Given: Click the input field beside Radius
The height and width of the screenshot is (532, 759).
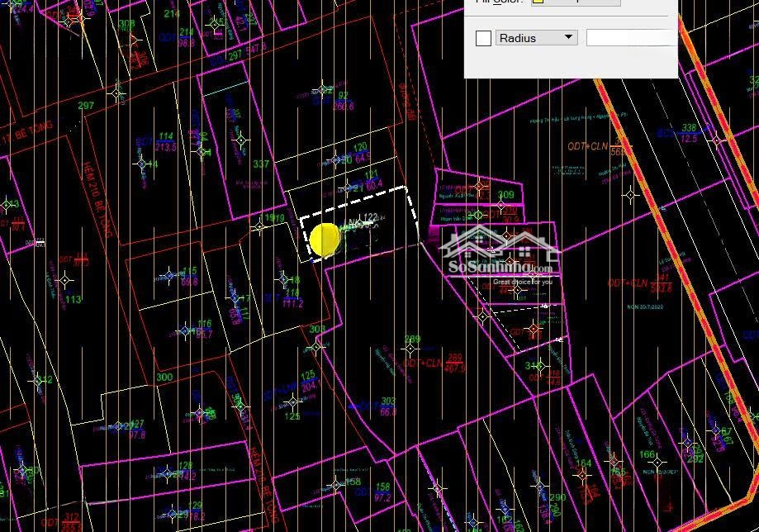Looking at the screenshot, I should tap(631, 38).
